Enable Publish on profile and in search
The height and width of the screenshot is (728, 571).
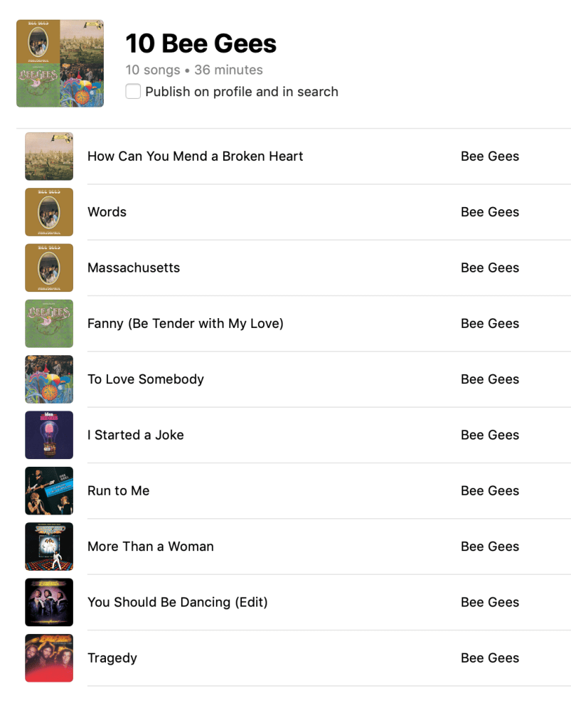133,92
